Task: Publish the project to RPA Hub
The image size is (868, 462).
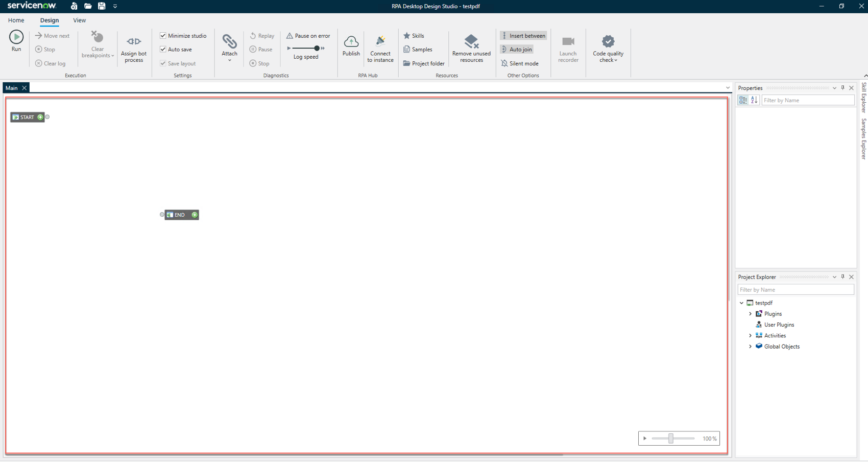Action: (x=351, y=45)
